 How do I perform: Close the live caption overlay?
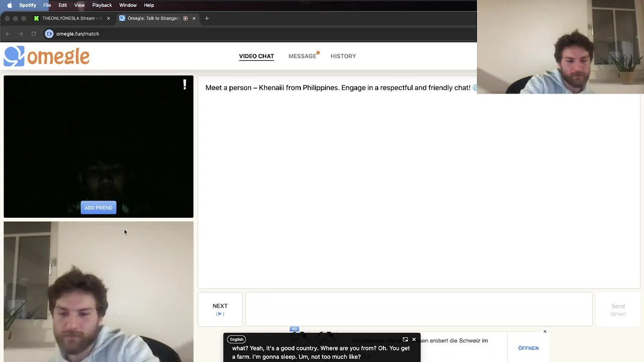coord(414,339)
